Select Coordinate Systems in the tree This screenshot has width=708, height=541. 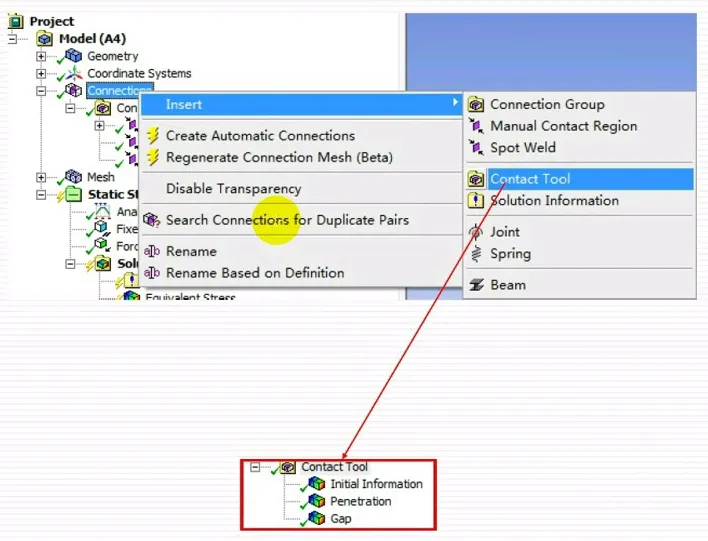tap(139, 73)
